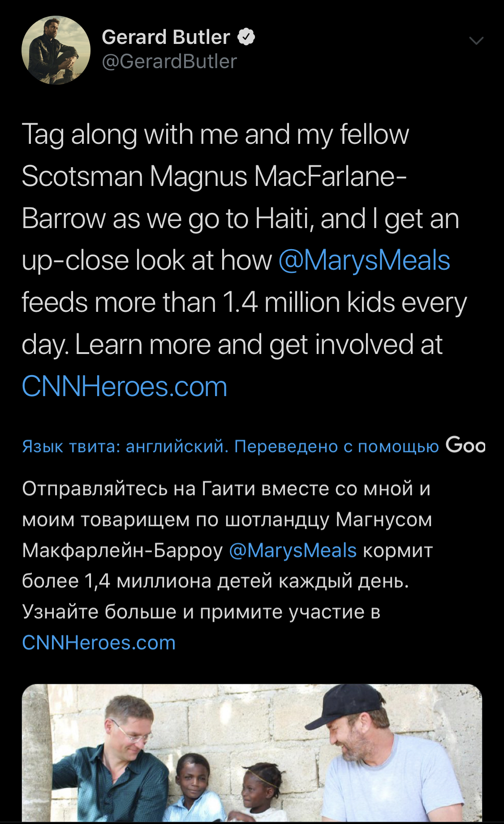This screenshot has height=824, width=504.
Task: Expand the tweet options chevron
Action: tap(476, 41)
